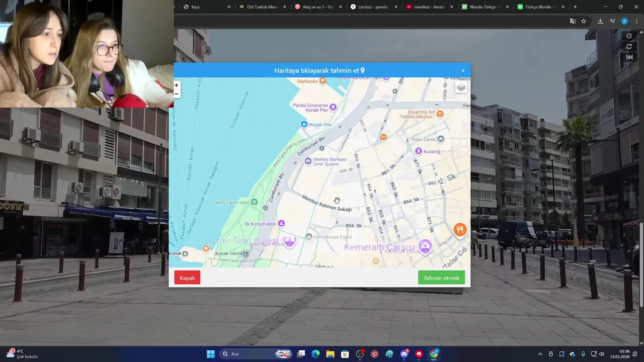Open the media control icon in toolbar
Image resolution: width=644 pixels, height=362 pixels.
coord(612,21)
